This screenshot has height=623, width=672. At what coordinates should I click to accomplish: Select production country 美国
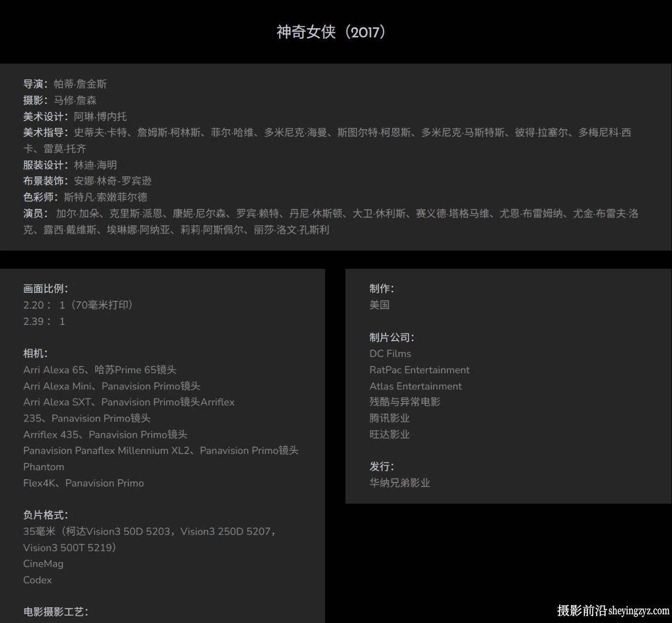[380, 305]
